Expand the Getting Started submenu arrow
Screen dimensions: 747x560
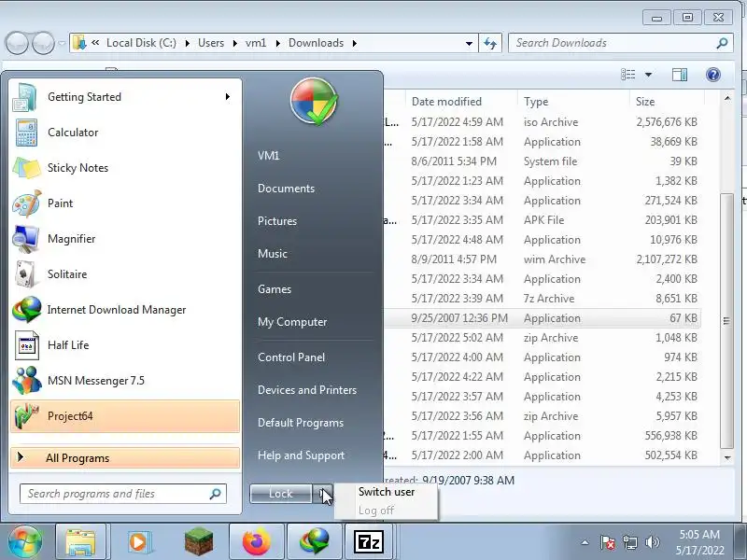tap(228, 97)
